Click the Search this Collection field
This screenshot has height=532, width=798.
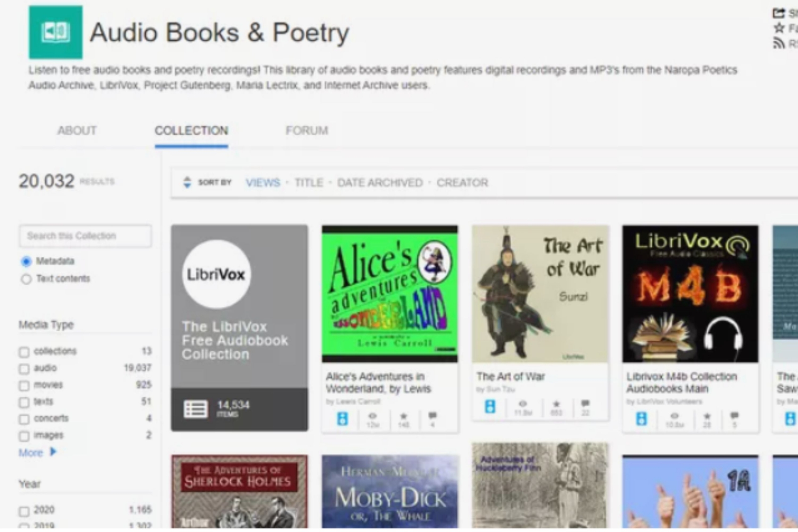85,236
